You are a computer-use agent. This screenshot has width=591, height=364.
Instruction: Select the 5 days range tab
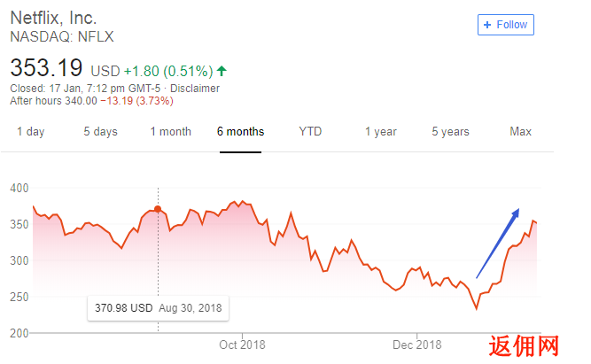coord(100,131)
